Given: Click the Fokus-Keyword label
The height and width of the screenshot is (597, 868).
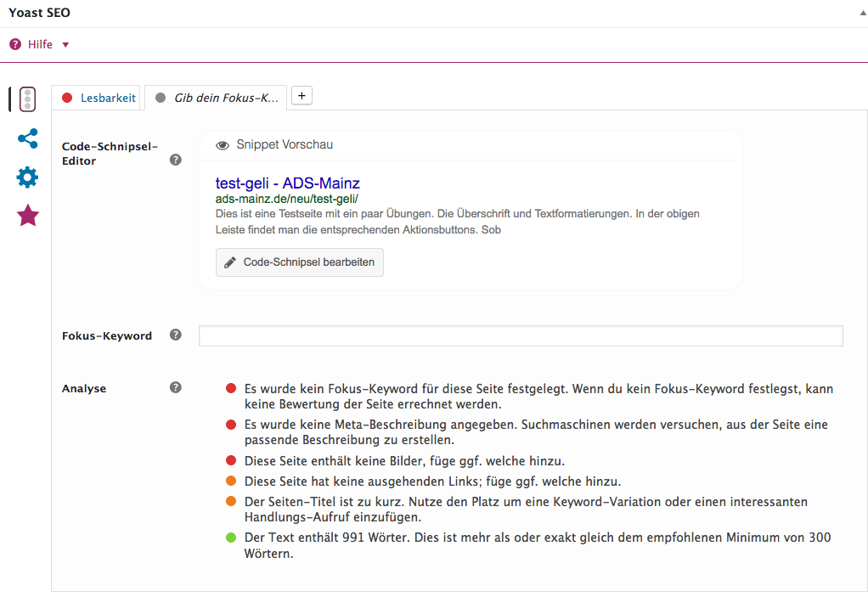Looking at the screenshot, I should coord(107,335).
